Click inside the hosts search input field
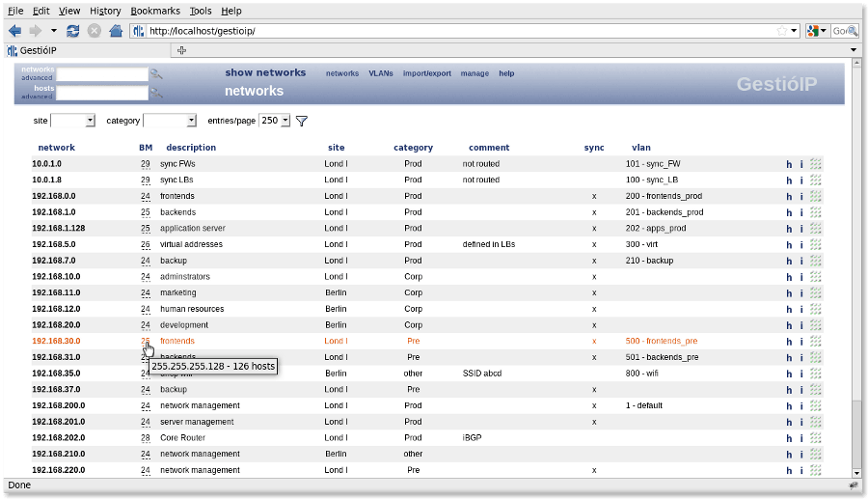This screenshot has height=499, width=868. pos(102,94)
